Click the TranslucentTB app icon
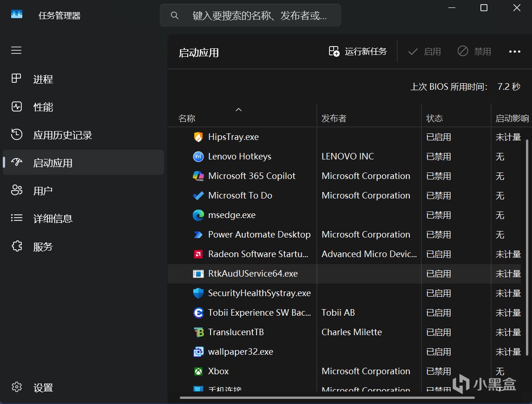 click(198, 332)
